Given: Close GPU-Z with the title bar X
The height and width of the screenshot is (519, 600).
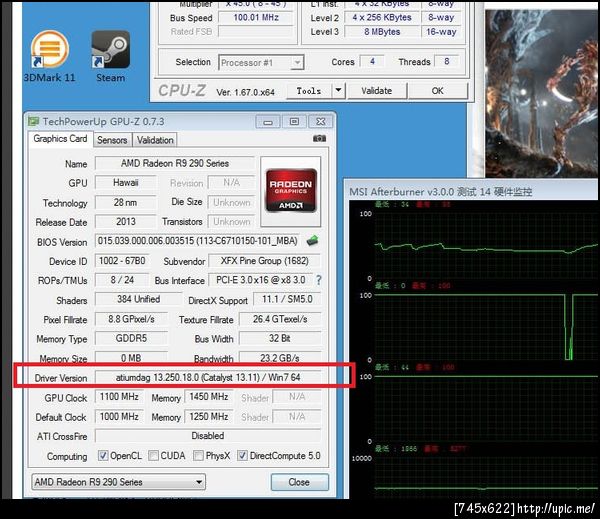Looking at the screenshot, I should tap(321, 122).
